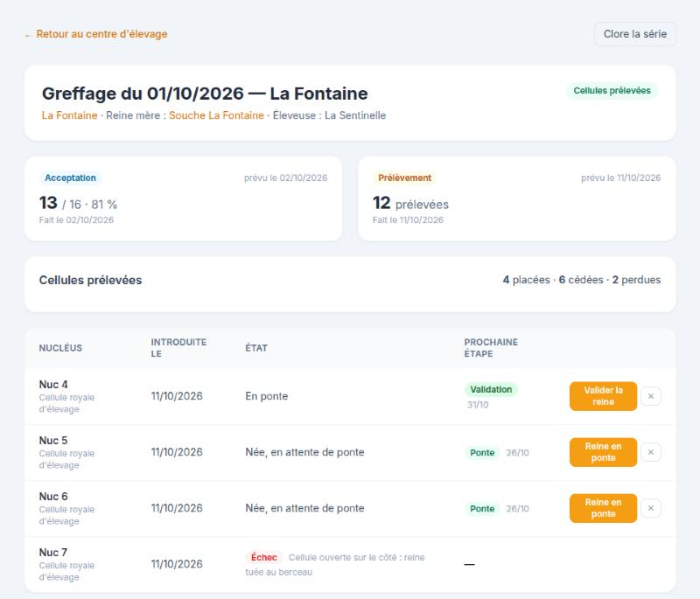This screenshot has height=599, width=700.
Task: Click the back arrow before Retour
Action: (28, 35)
